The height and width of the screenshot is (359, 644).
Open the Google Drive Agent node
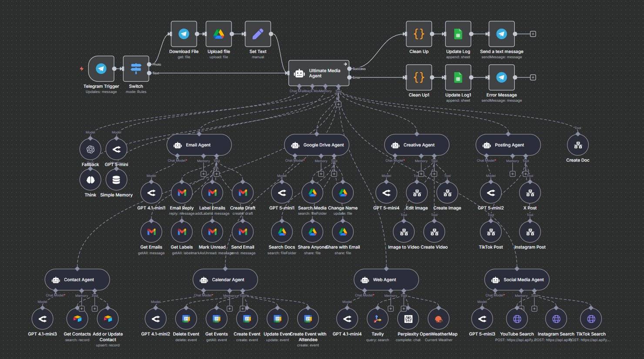point(316,145)
